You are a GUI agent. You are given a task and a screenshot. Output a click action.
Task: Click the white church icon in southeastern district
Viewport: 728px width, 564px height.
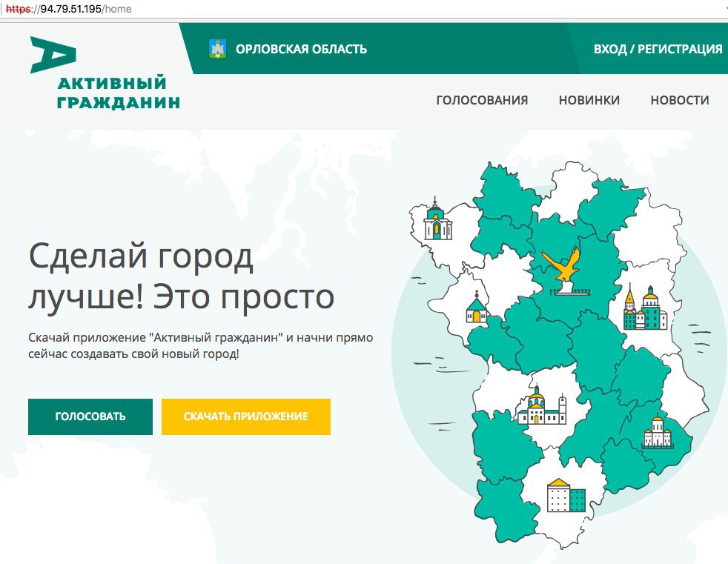(658, 431)
